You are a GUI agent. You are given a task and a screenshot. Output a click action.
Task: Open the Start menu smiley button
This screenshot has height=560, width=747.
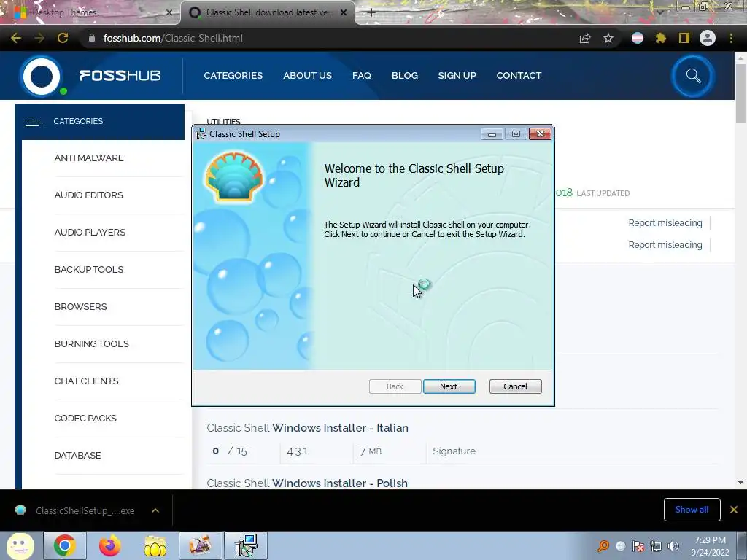tap(20, 545)
